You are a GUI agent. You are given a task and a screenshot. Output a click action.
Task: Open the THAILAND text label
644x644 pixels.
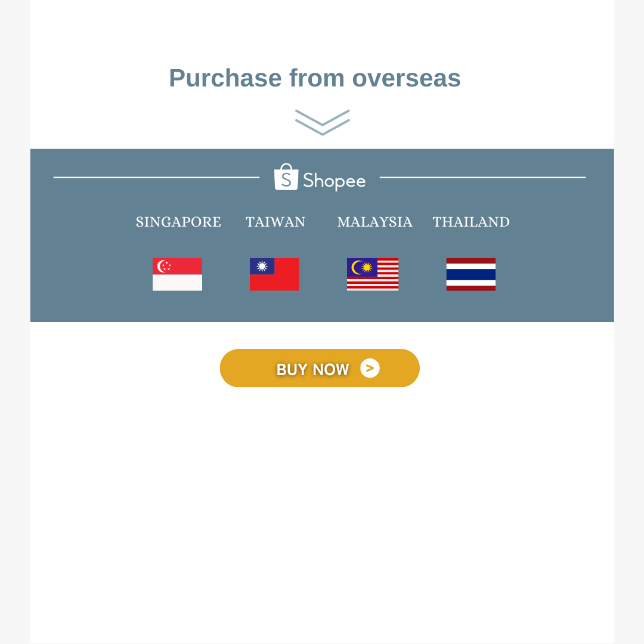(x=471, y=222)
